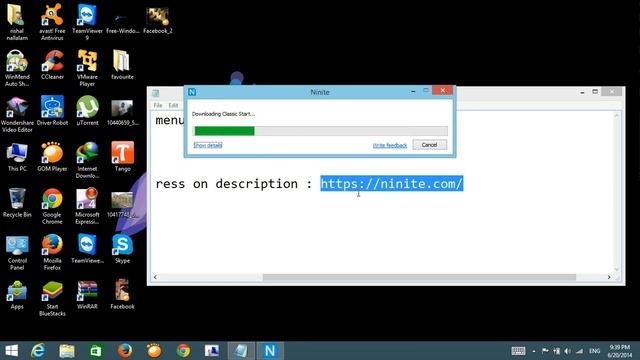Open the Recycle Bin
This screenshot has height=360, width=640.
(x=17, y=203)
